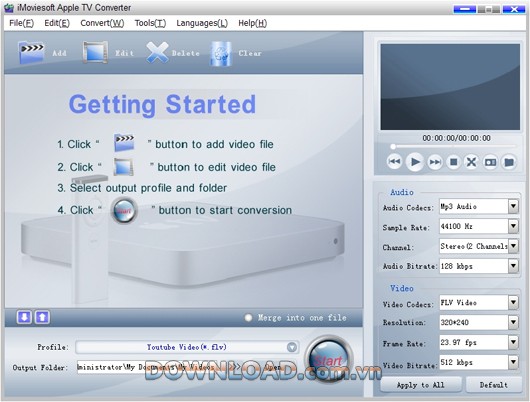Move item down with the down-arrow button
Screen dimensions: 530x402
pyautogui.click(x=24, y=317)
